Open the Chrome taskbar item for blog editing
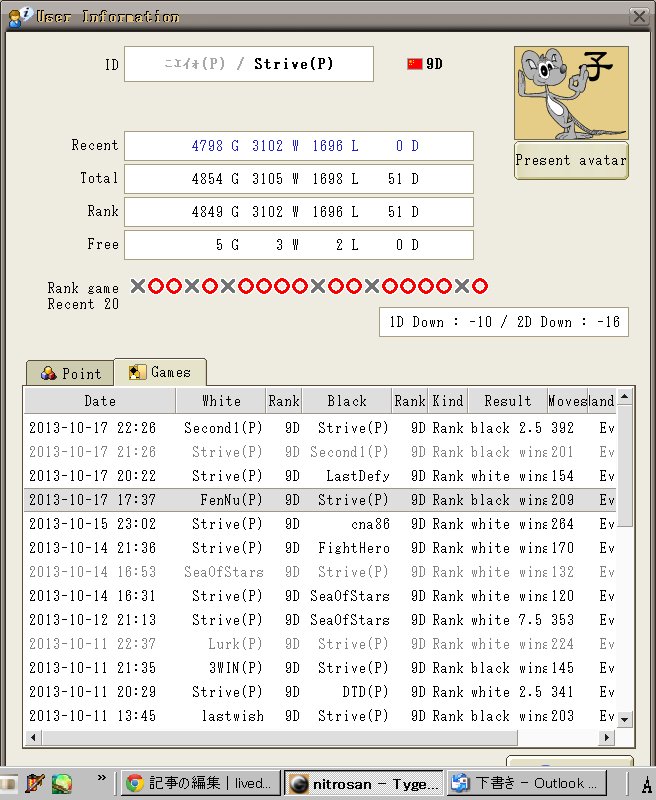 click(201, 783)
